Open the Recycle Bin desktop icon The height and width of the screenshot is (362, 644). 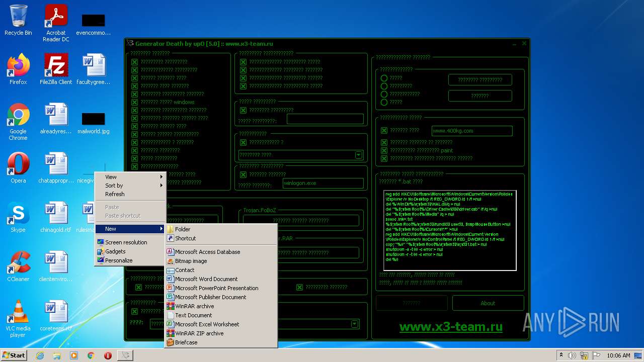pyautogui.click(x=18, y=20)
